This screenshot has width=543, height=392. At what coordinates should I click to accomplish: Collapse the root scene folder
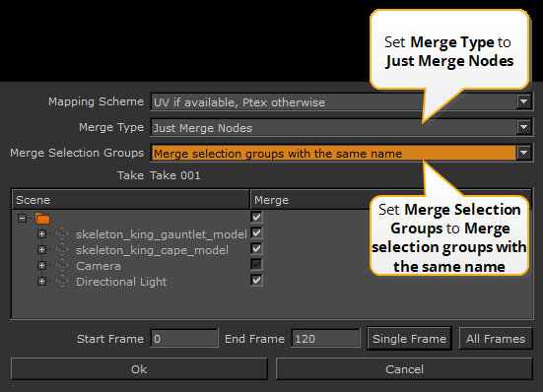pos(22,219)
